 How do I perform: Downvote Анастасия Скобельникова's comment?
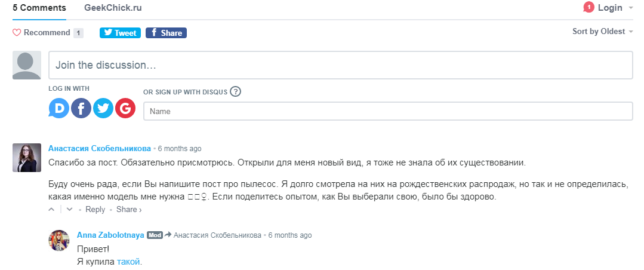(x=69, y=209)
